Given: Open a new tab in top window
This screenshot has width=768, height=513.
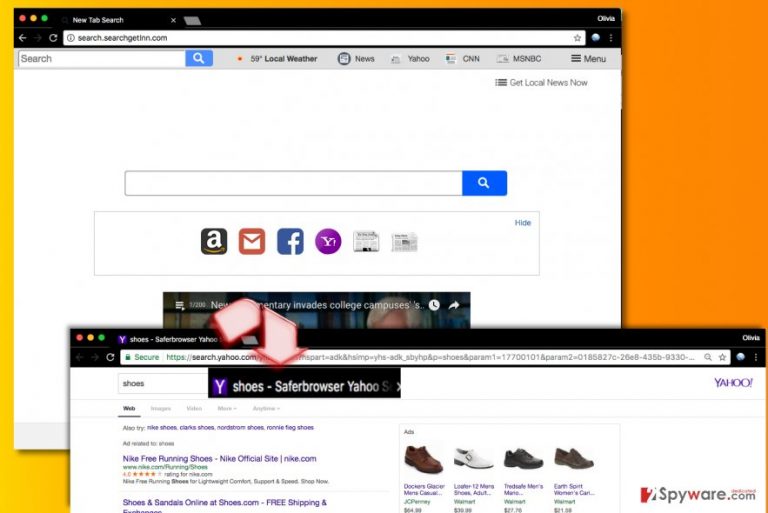Looking at the screenshot, I should (x=192, y=20).
